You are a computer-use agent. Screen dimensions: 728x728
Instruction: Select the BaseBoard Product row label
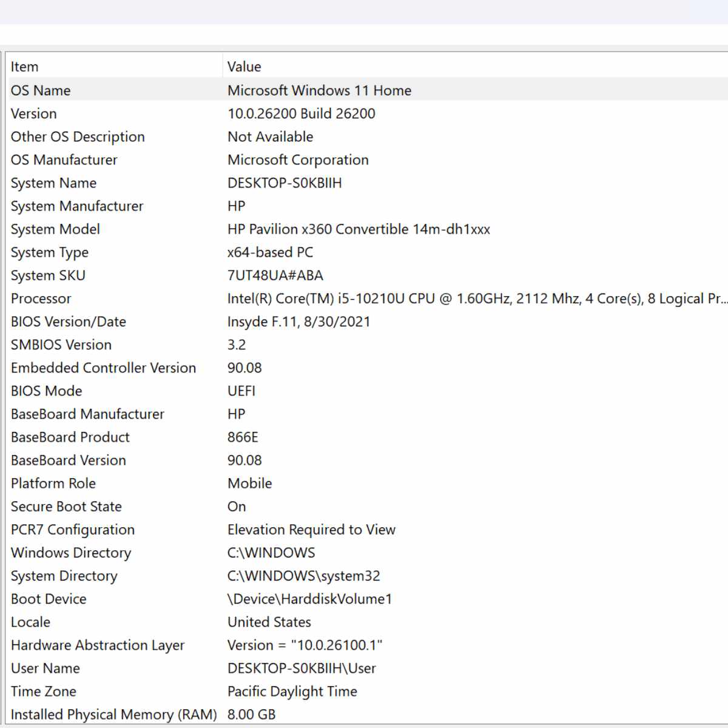click(x=70, y=437)
